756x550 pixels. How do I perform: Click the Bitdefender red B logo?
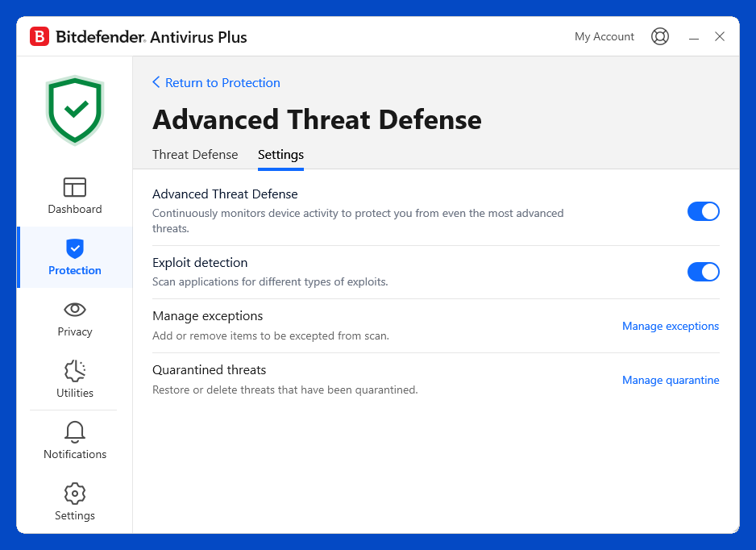click(x=39, y=36)
